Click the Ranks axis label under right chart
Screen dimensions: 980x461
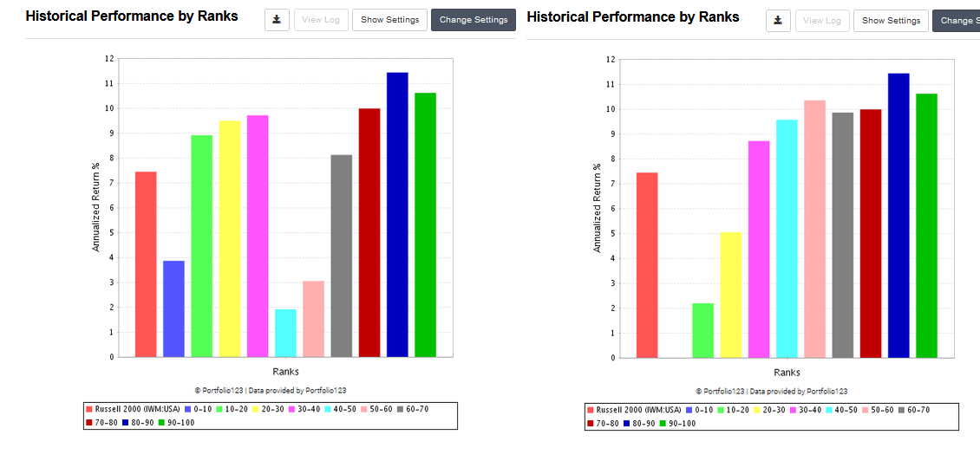787,373
